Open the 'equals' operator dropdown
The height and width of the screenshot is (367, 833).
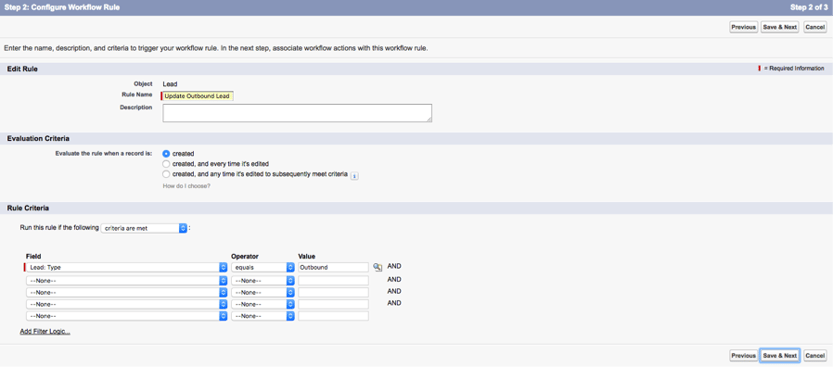[263, 267]
